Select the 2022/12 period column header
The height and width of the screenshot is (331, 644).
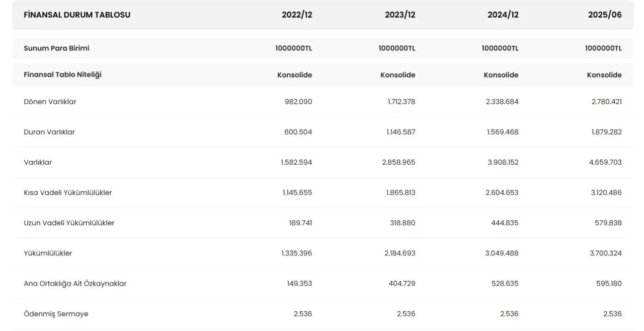click(x=297, y=15)
